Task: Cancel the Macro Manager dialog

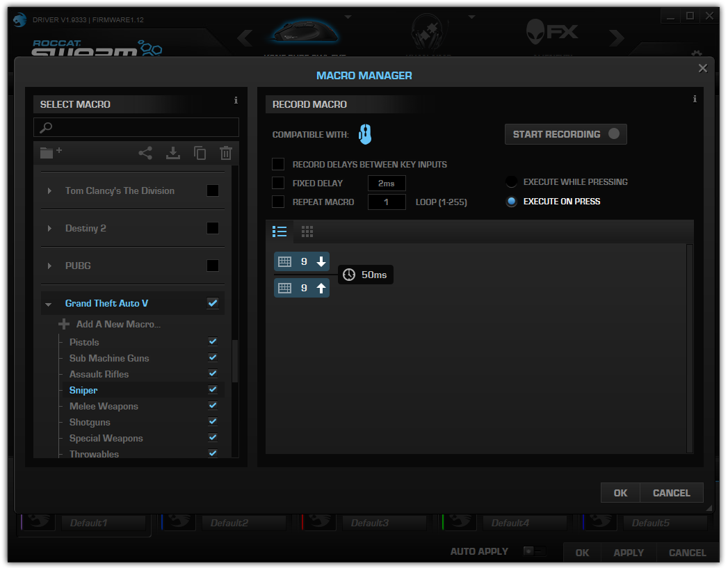Action: pyautogui.click(x=672, y=493)
